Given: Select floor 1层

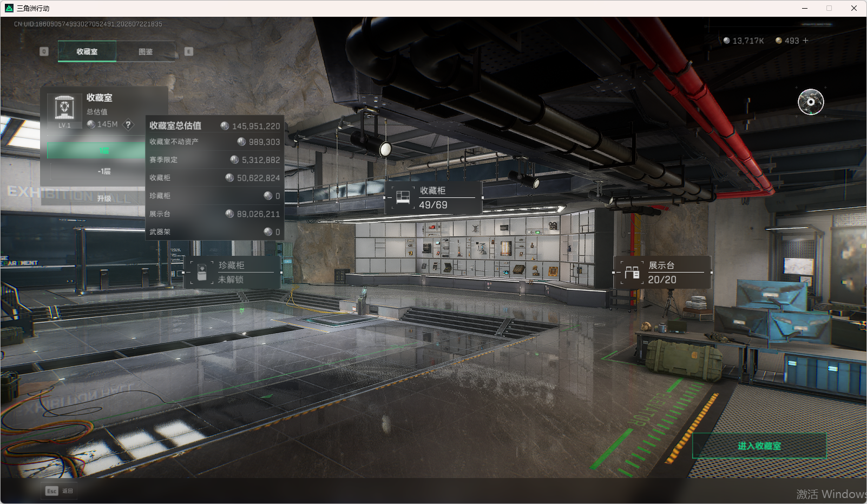Looking at the screenshot, I should (96, 150).
